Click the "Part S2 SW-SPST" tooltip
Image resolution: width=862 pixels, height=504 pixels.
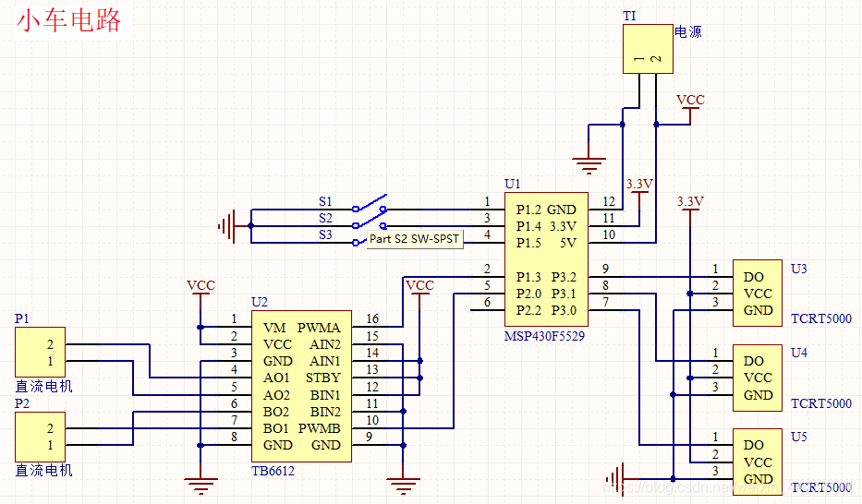[415, 239]
